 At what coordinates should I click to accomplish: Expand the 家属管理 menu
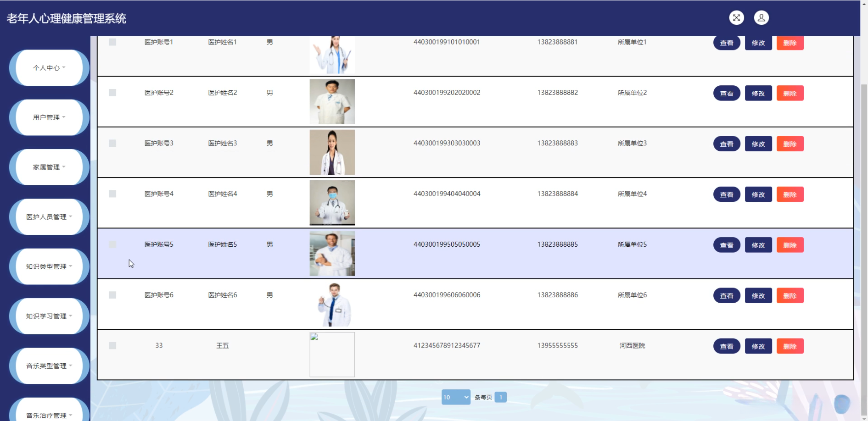pyautogui.click(x=49, y=167)
